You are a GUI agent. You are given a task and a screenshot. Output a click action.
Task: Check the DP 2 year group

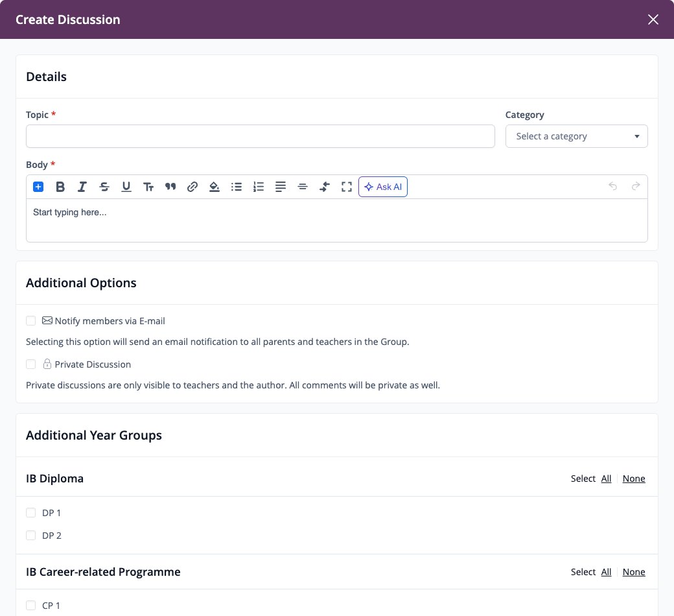31,536
